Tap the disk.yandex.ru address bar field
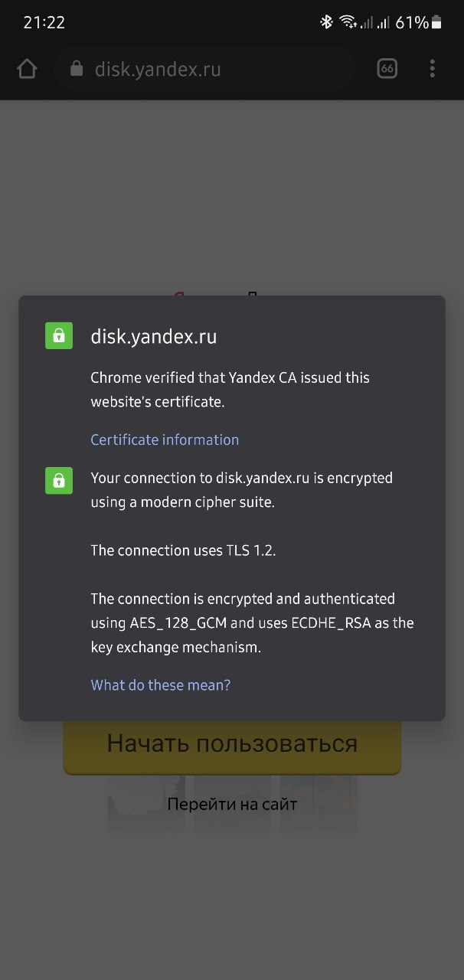Viewport: 464px width, 980px height. coord(204,70)
